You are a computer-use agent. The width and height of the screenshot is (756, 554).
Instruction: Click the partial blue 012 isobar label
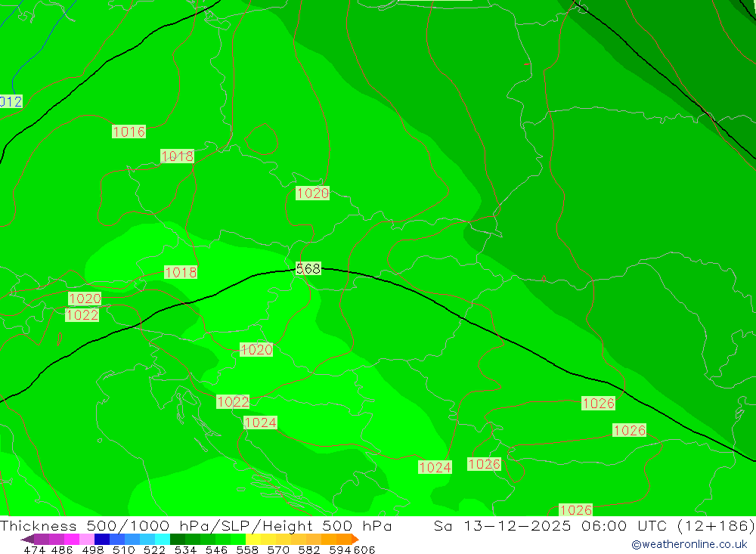[x=11, y=102]
